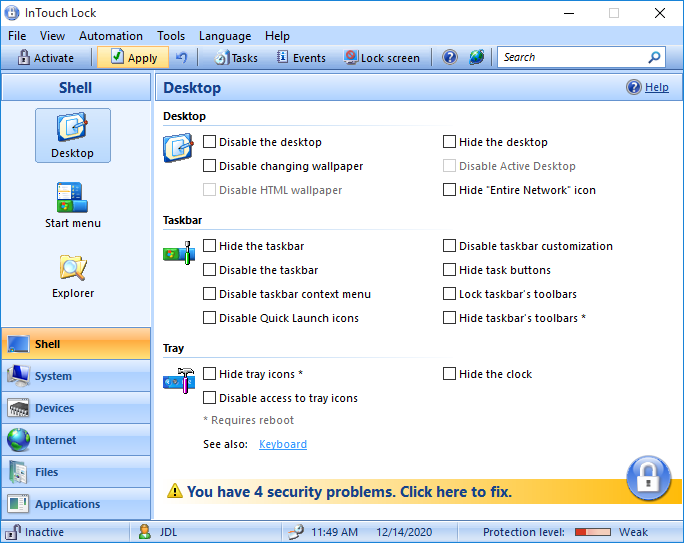This screenshot has height=543, width=684.
Task: Click the clock icon in status bar
Action: (296, 532)
